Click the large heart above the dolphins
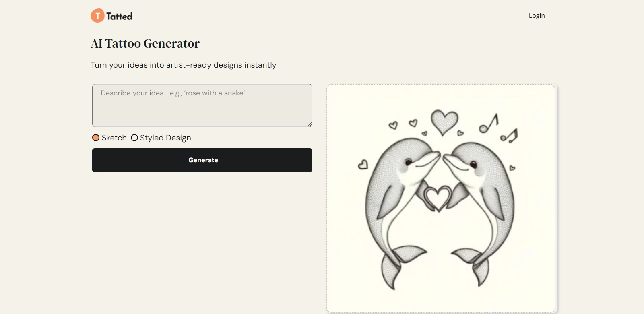Screen dimensions: 644x314 pos(444,122)
